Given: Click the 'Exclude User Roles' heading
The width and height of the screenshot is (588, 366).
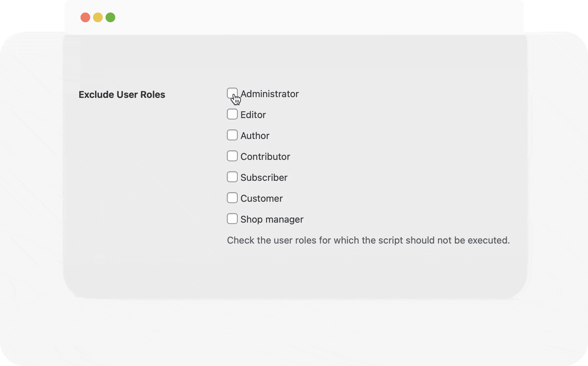Looking at the screenshot, I should pos(122,94).
